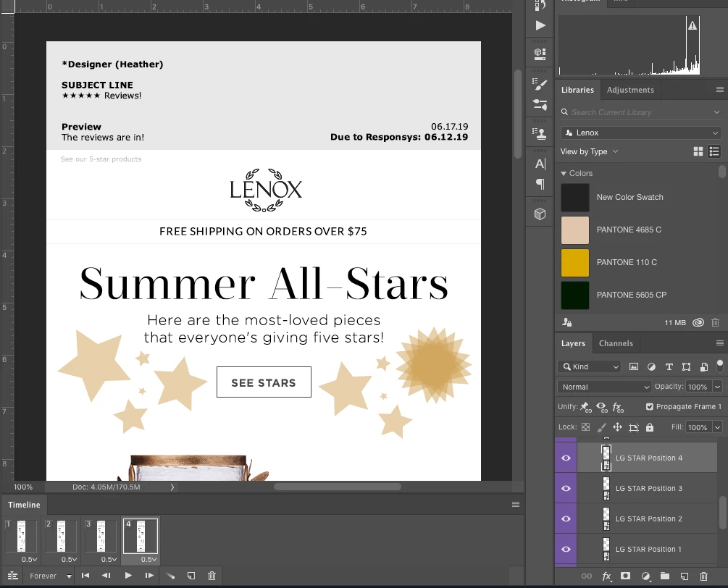The height and width of the screenshot is (588, 728).
Task: Toggle Lock position
Action: [x=617, y=427]
